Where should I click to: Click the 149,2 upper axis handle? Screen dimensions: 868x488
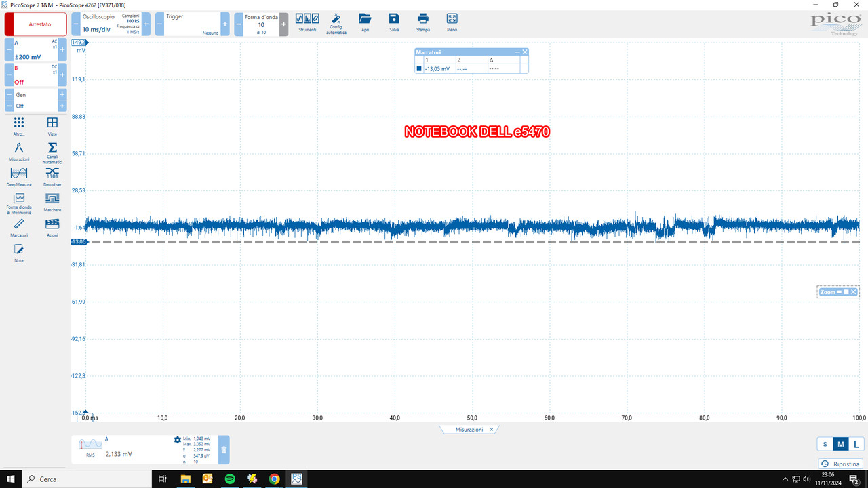point(79,42)
